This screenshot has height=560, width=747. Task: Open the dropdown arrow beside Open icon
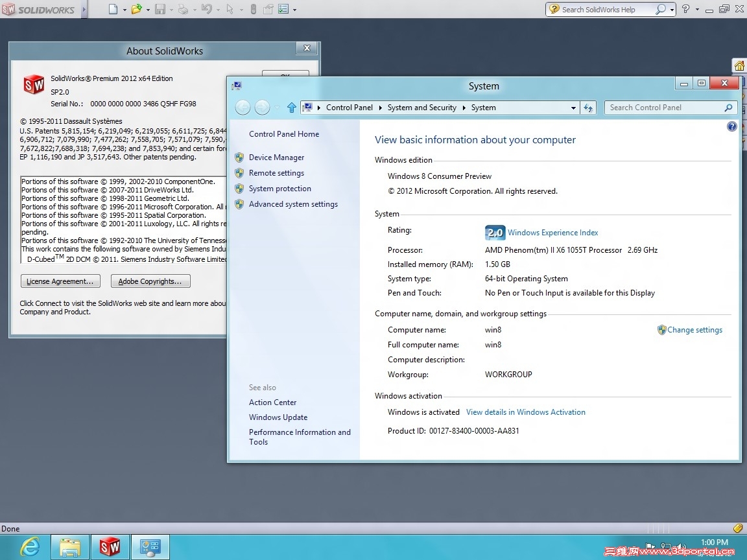148,10
